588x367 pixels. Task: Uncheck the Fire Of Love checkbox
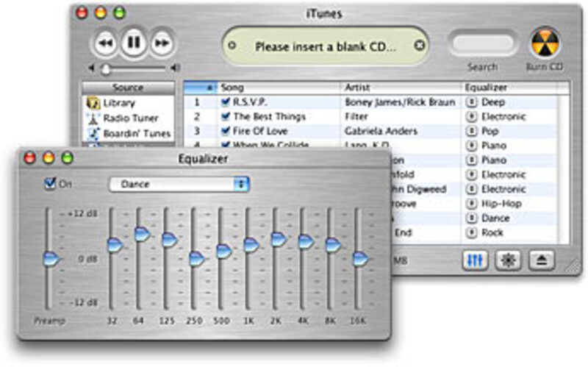click(x=226, y=131)
